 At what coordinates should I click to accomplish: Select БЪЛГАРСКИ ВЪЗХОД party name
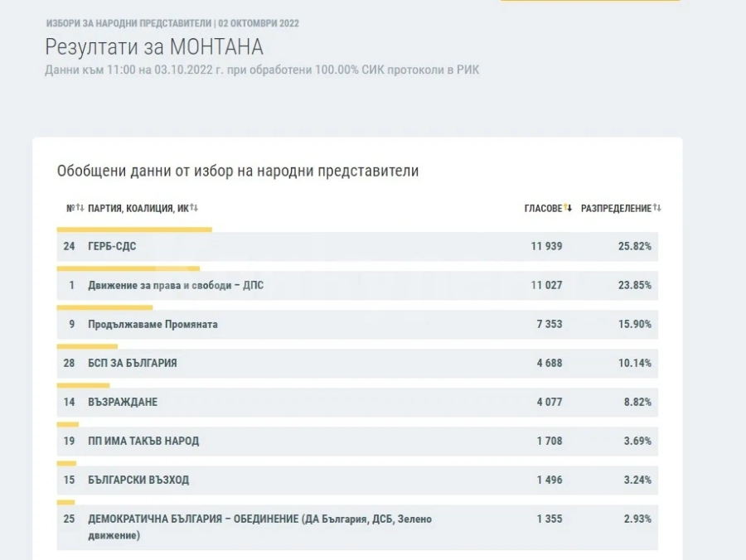[x=138, y=480]
